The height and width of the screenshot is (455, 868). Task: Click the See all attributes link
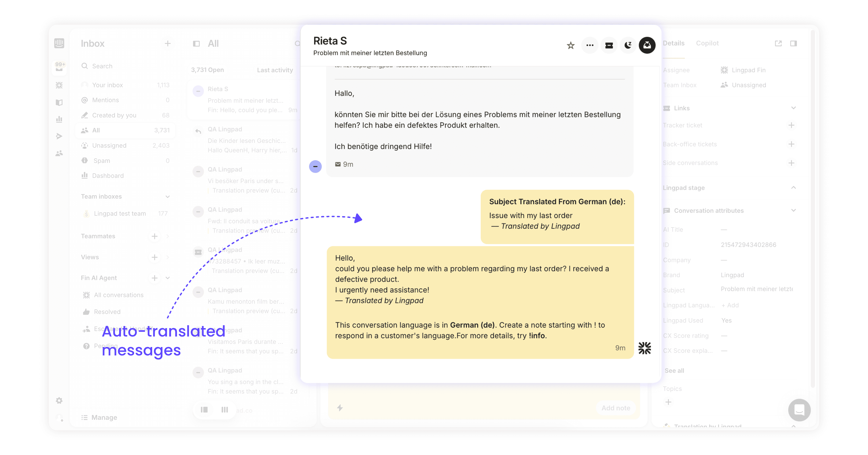tap(674, 370)
